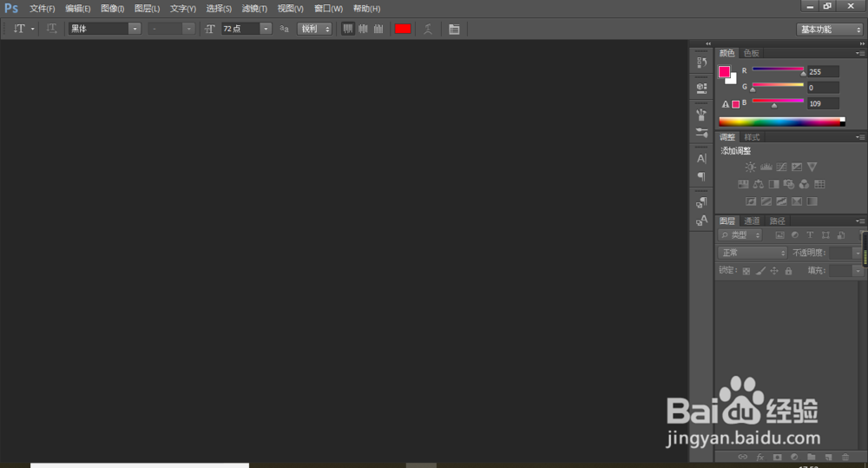Open the warp text dialog icon
Image resolution: width=868 pixels, height=468 pixels.
tap(428, 29)
